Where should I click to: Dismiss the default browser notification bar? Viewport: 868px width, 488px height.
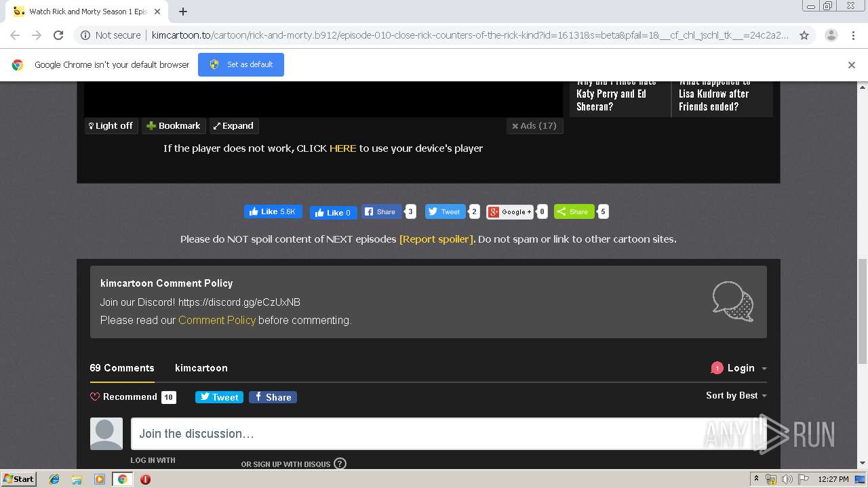(852, 65)
